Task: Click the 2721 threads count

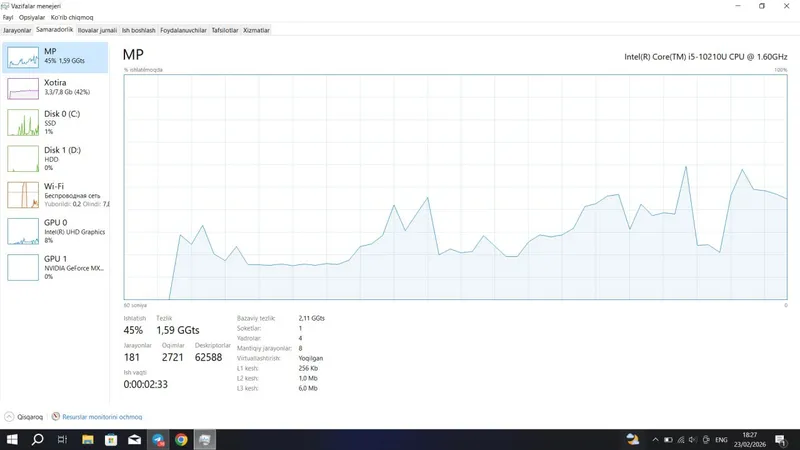Action: pyautogui.click(x=172, y=358)
